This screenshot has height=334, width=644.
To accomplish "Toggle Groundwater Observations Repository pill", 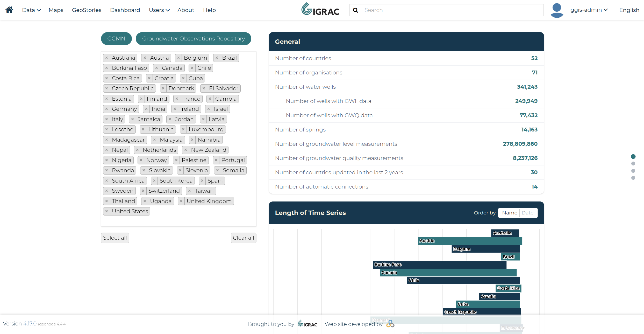I will click(194, 39).
